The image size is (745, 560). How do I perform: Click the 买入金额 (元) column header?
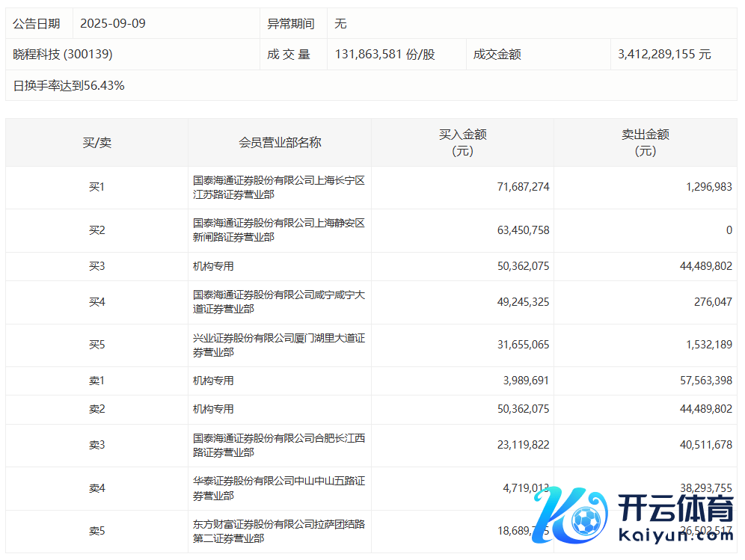pyautogui.click(x=462, y=143)
